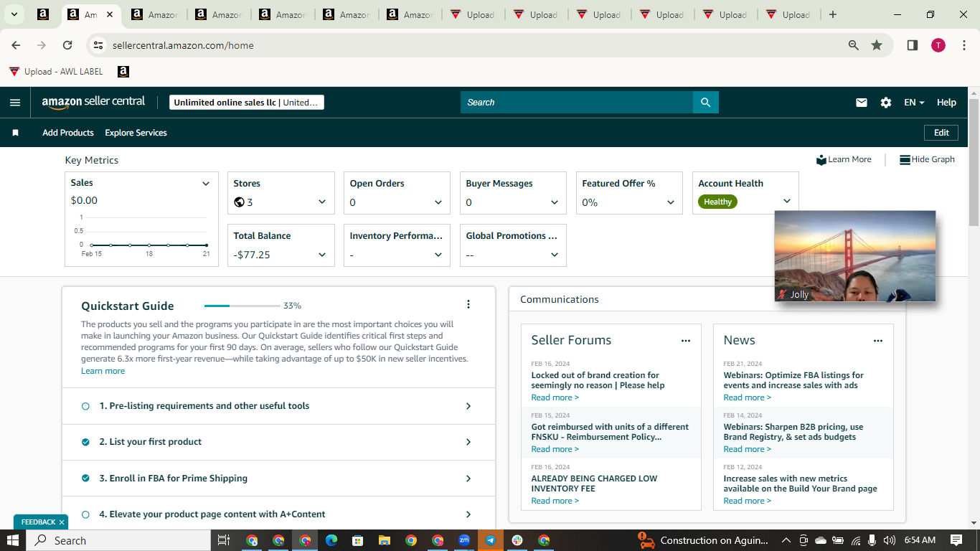Open the Chrome tab search dropdown
Screen dimensions: 980x551
click(x=14, y=14)
